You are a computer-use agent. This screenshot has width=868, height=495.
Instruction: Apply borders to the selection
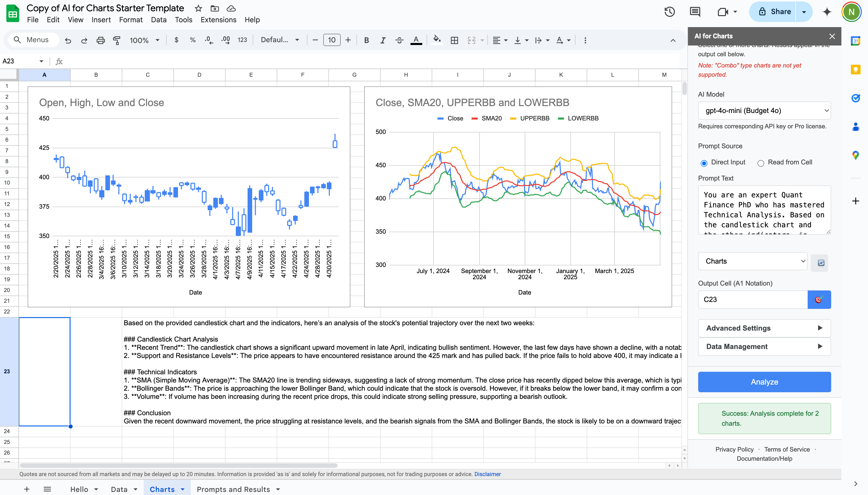coord(454,40)
